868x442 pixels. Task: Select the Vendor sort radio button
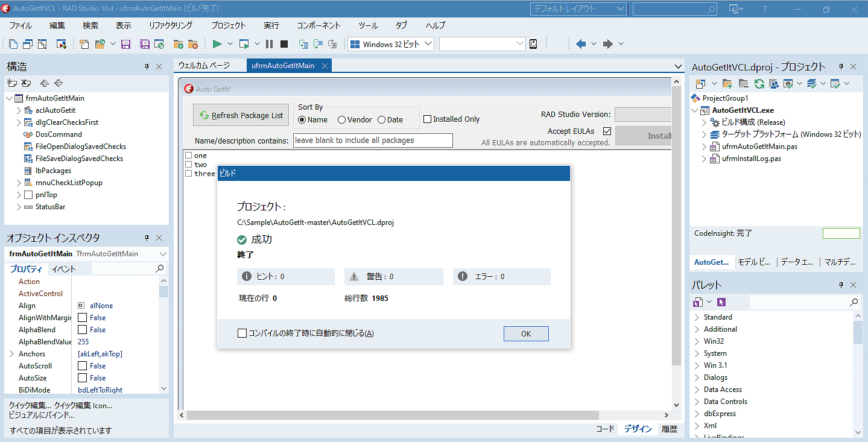(x=341, y=119)
